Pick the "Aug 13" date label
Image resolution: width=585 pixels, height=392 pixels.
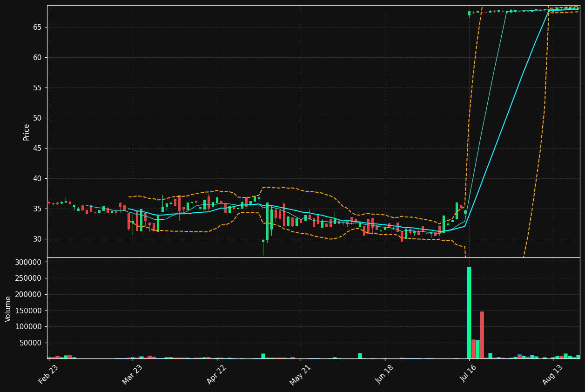coord(552,374)
